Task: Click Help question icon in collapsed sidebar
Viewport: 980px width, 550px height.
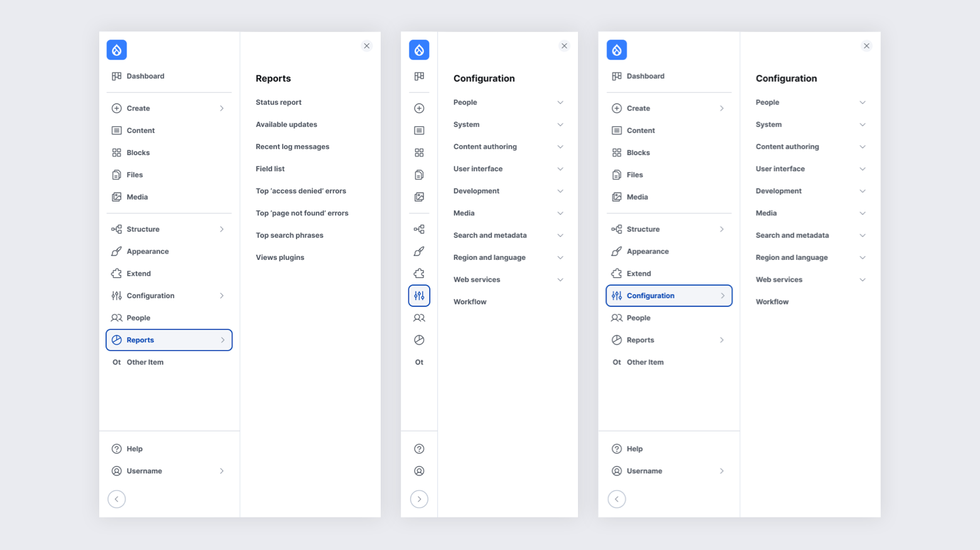Action: (419, 449)
